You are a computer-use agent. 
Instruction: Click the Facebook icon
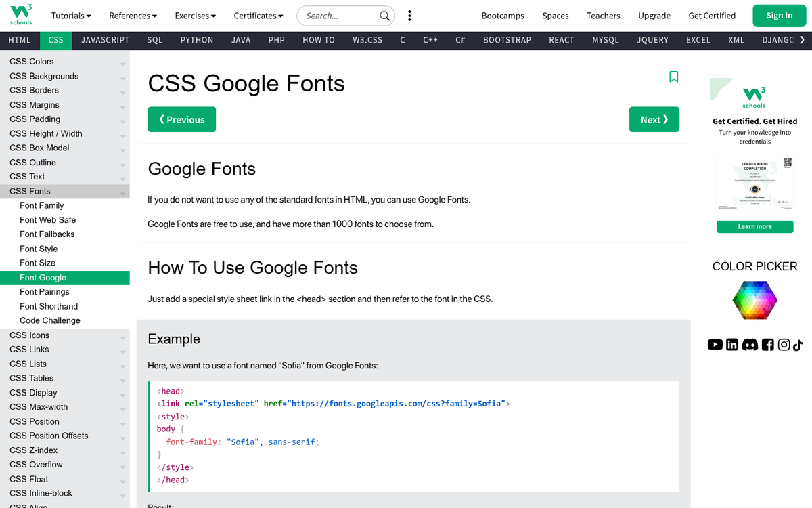[x=767, y=344]
